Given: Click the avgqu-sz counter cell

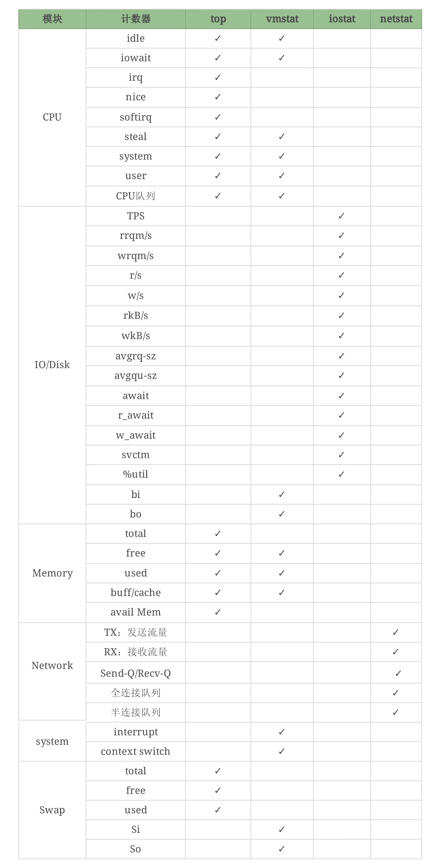Looking at the screenshot, I should [136, 375].
